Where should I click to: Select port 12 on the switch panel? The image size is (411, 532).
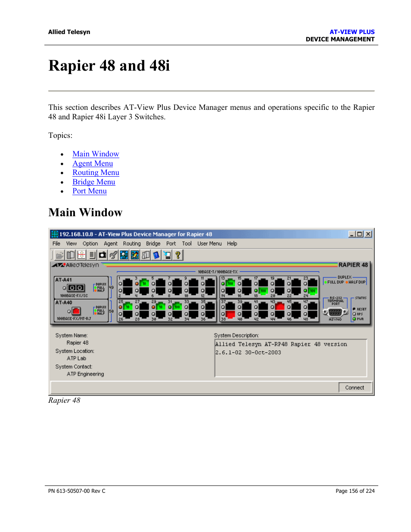pyautogui.click(x=210, y=291)
